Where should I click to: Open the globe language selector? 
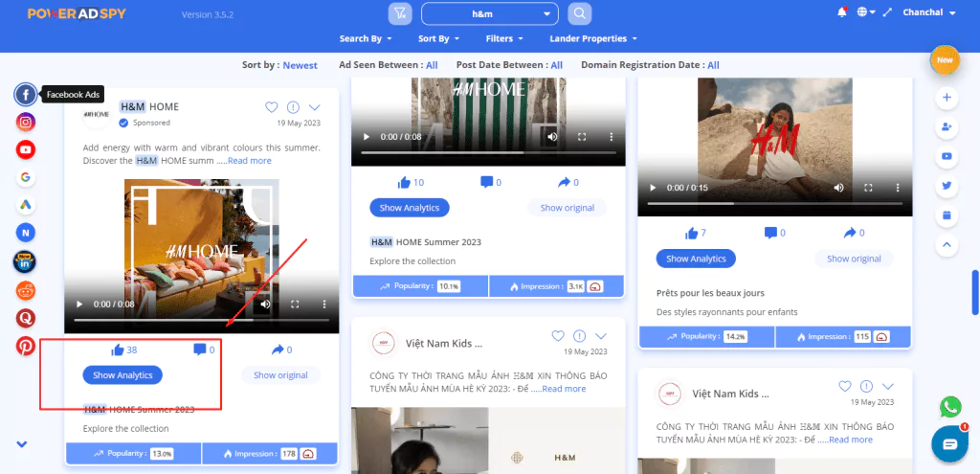pos(865,11)
